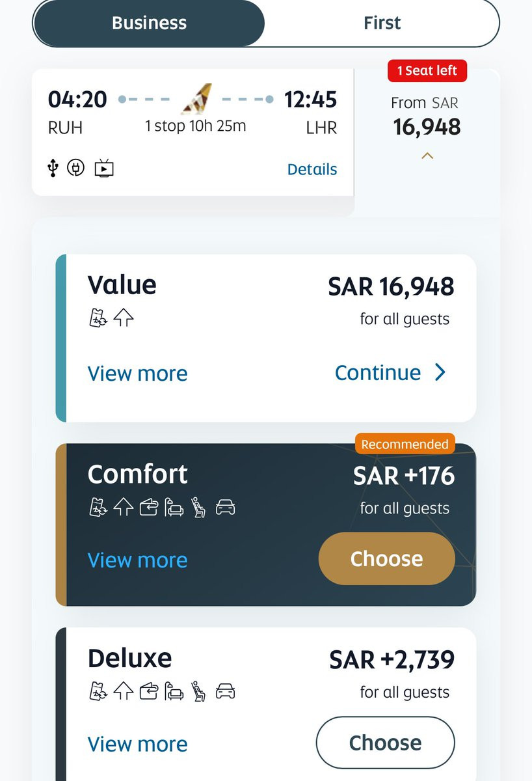Viewport: 532px width, 781px height.
Task: Click the power outlet amenity icon
Action: pos(76,169)
